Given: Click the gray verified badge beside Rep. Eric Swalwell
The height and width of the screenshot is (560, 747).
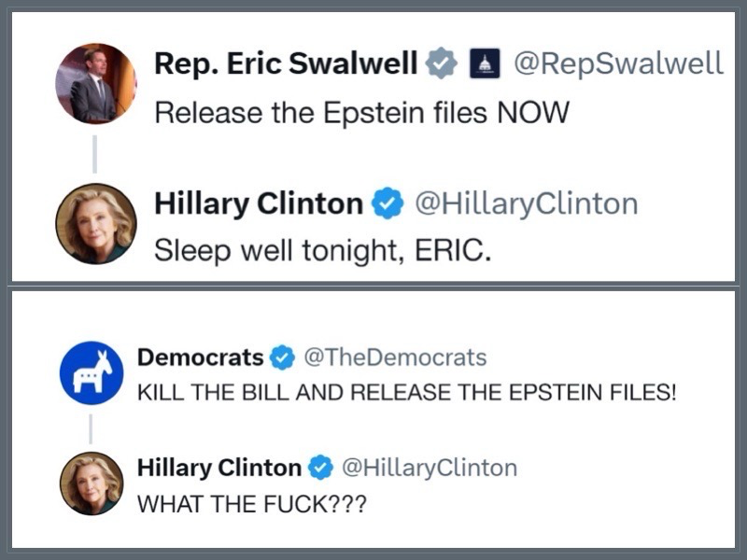Looking at the screenshot, I should pos(441,63).
